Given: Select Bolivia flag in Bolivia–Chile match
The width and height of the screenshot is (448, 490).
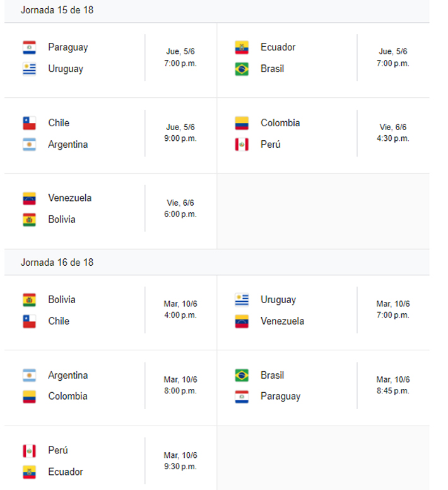Looking at the screenshot, I should (x=29, y=300).
